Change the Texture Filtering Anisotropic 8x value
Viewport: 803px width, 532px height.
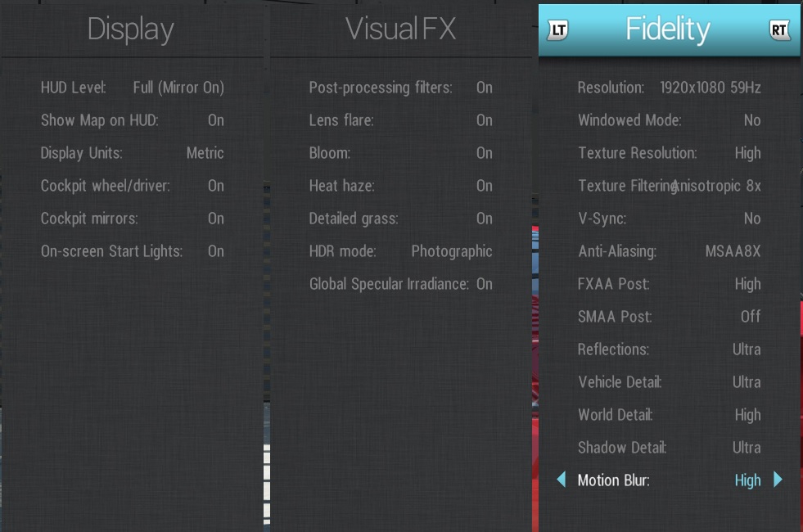point(717,186)
